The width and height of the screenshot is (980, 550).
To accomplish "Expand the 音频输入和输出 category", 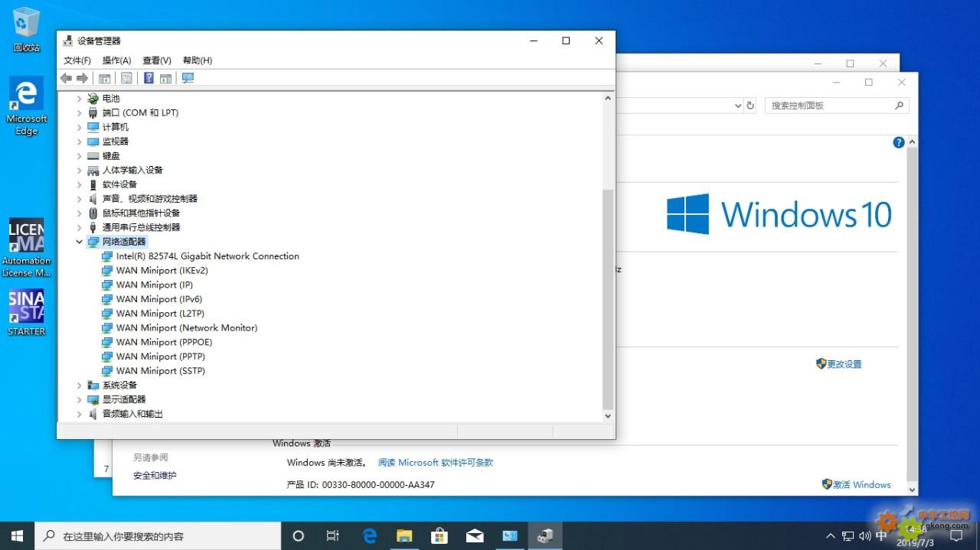I will 79,414.
